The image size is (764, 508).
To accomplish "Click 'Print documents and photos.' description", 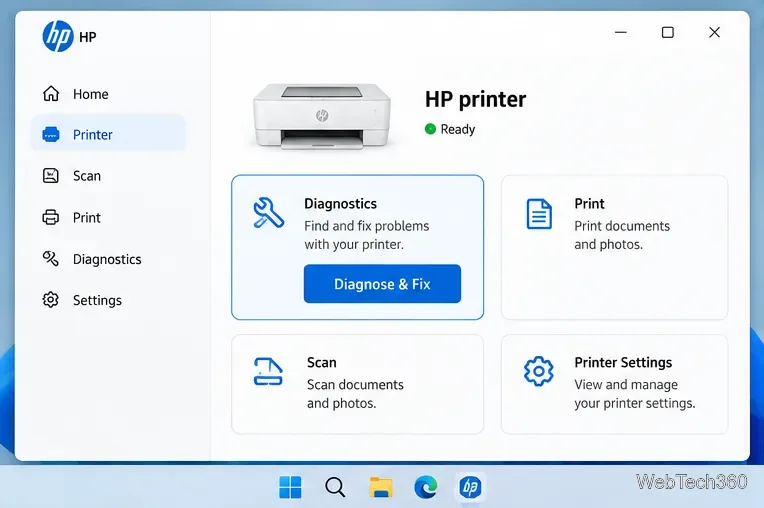I will click(x=622, y=235).
